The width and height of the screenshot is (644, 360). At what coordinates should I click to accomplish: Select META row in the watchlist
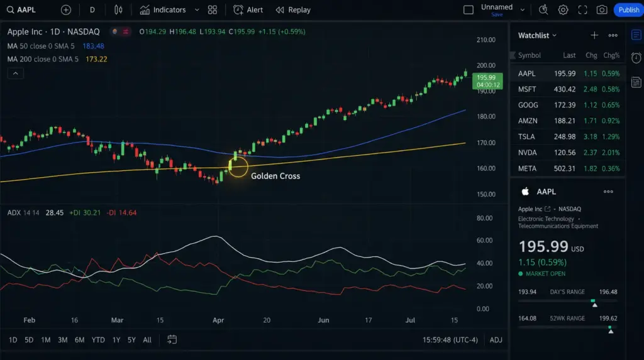pos(568,168)
